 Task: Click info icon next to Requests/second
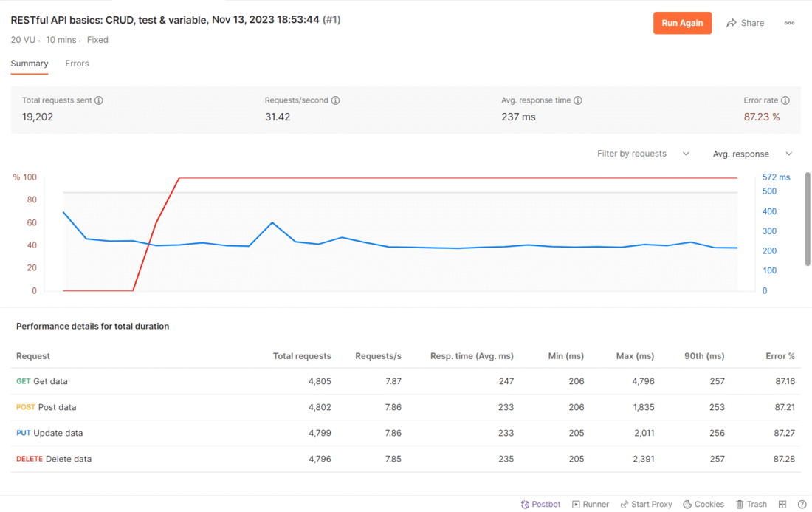click(335, 100)
